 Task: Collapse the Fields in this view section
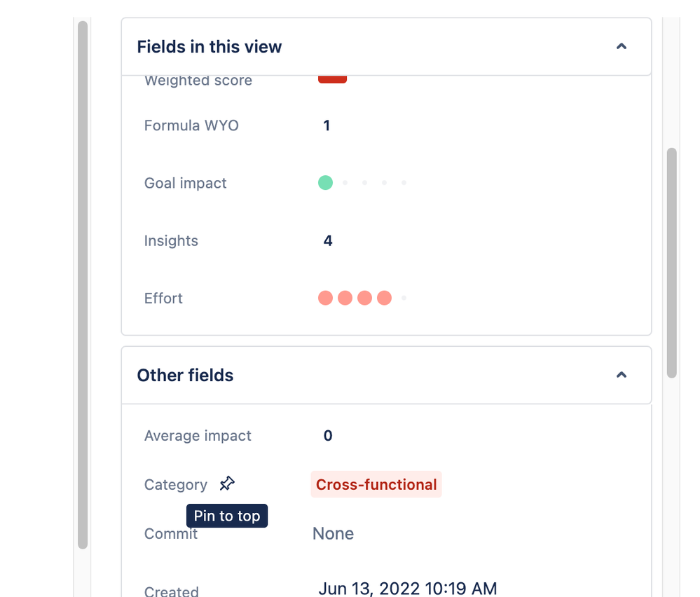coord(621,47)
